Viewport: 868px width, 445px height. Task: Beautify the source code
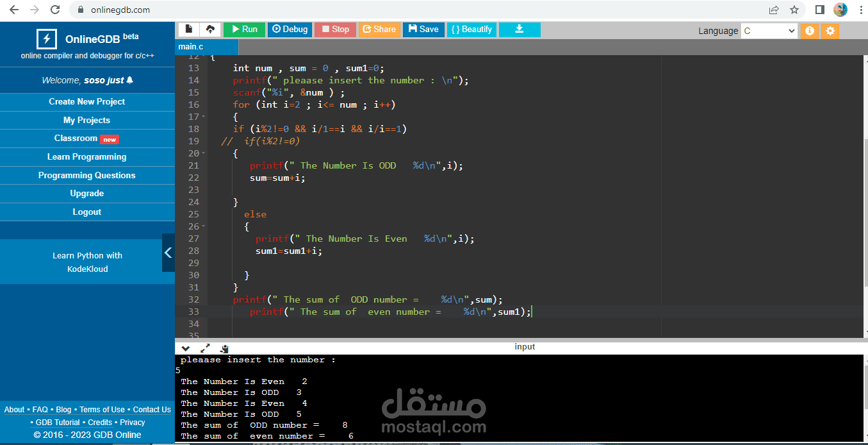click(x=471, y=29)
